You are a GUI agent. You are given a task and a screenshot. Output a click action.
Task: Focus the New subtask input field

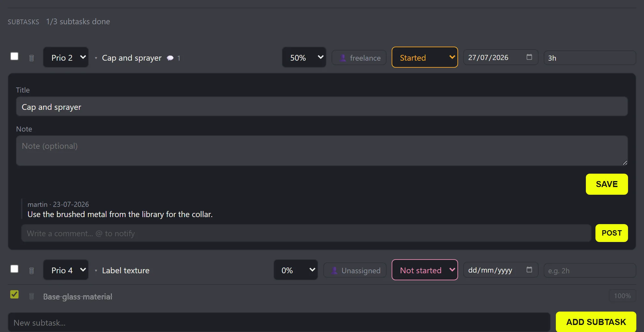click(279, 322)
